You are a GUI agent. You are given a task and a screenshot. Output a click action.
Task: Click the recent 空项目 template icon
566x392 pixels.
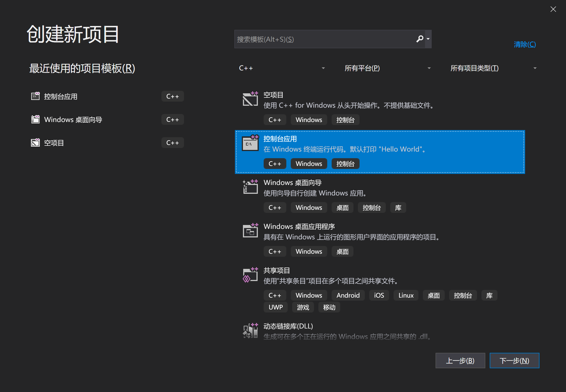click(x=35, y=142)
